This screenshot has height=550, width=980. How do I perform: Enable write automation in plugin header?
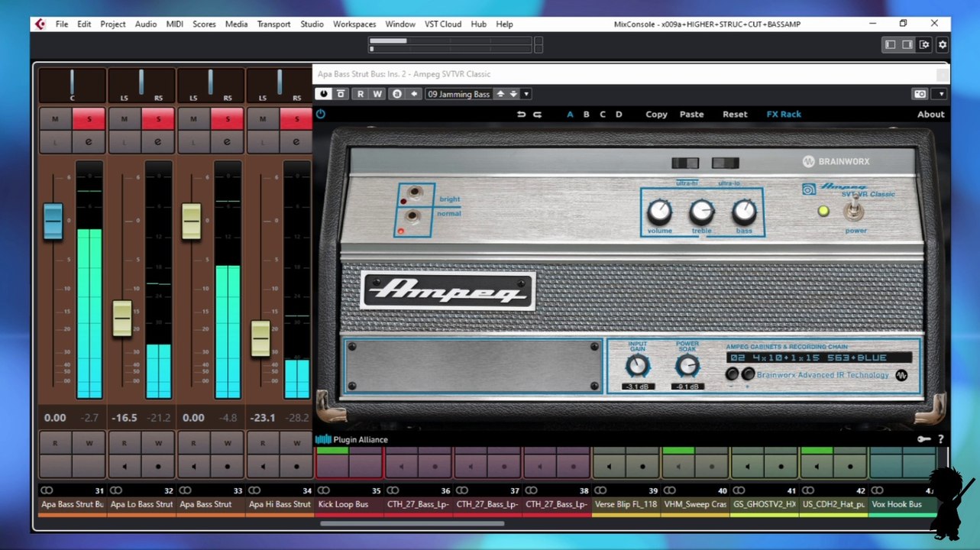coord(378,94)
